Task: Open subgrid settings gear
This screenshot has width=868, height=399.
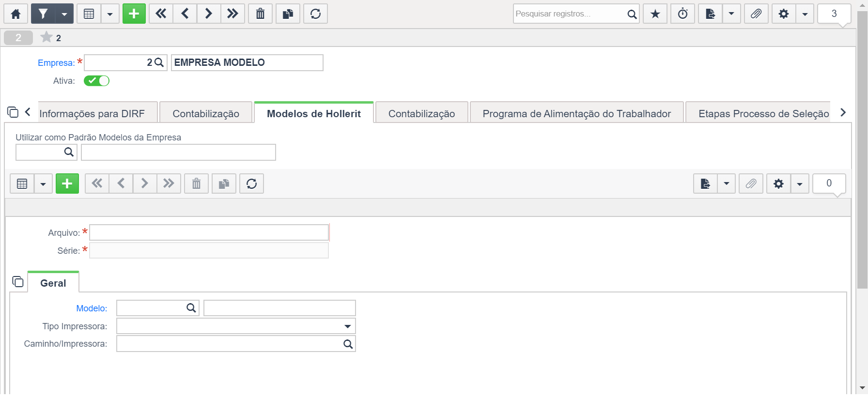Action: pyautogui.click(x=778, y=184)
